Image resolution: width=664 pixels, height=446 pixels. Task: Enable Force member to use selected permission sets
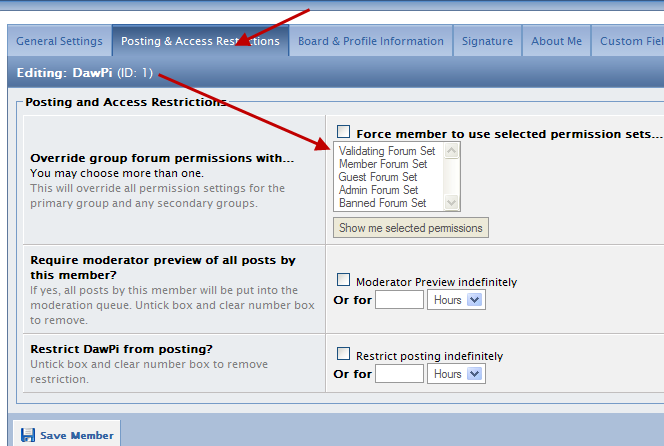click(344, 132)
